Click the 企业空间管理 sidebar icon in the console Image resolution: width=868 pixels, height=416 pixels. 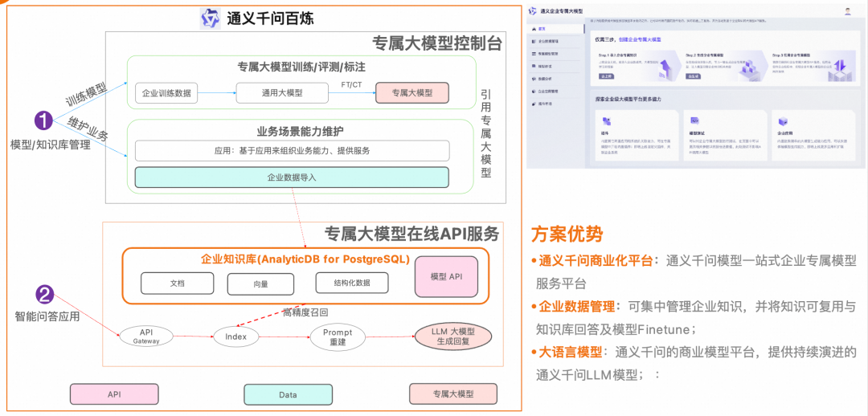(534, 91)
